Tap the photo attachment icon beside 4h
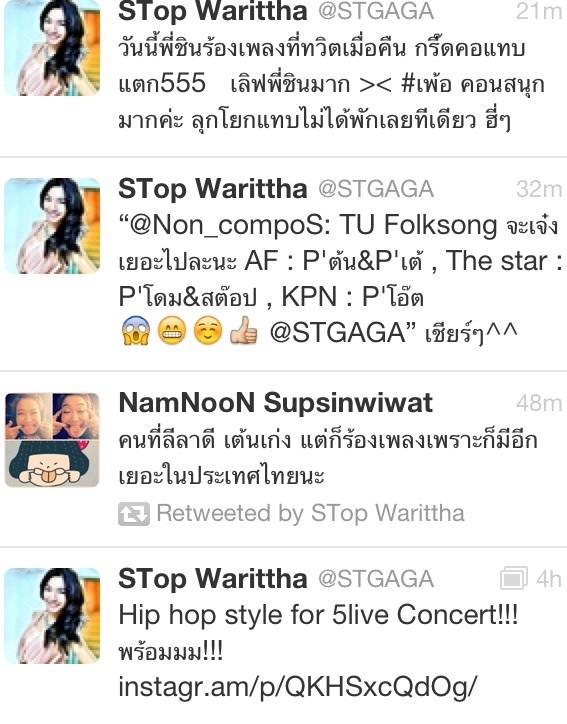The width and height of the screenshot is (567, 724). tap(514, 578)
